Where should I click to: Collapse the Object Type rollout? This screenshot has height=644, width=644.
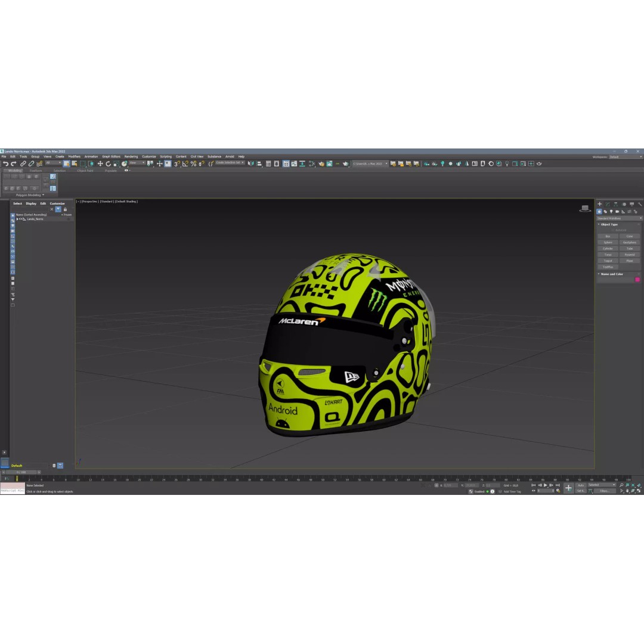point(599,224)
